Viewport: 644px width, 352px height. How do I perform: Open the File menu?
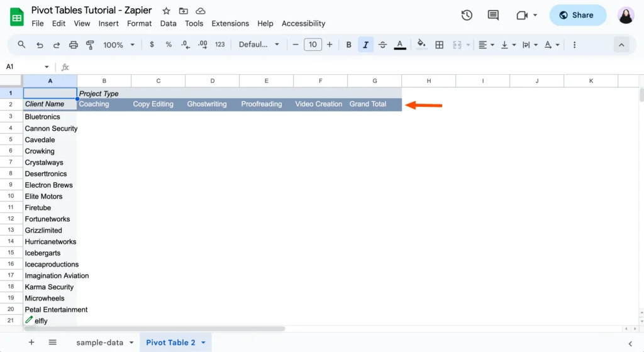pos(37,23)
